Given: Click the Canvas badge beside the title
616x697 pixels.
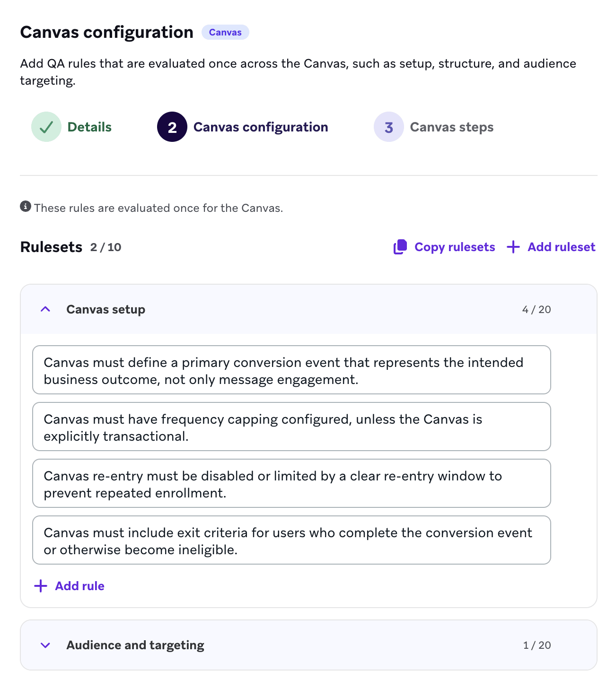Looking at the screenshot, I should [x=225, y=32].
